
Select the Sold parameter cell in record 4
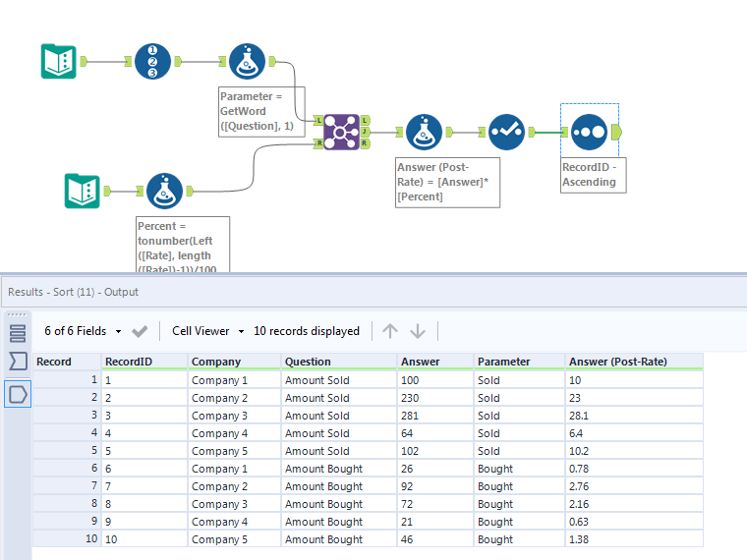click(519, 433)
